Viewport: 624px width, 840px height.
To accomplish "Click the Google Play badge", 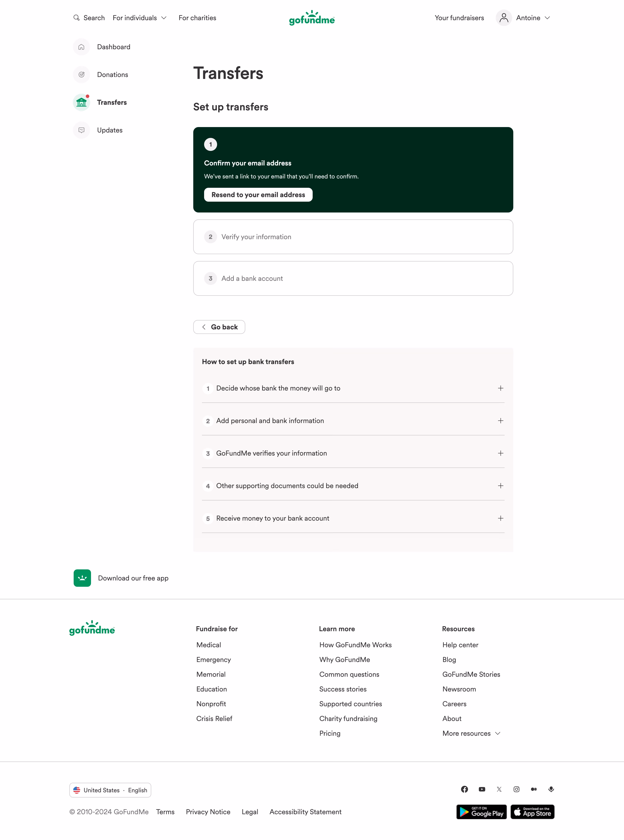I will click(481, 812).
